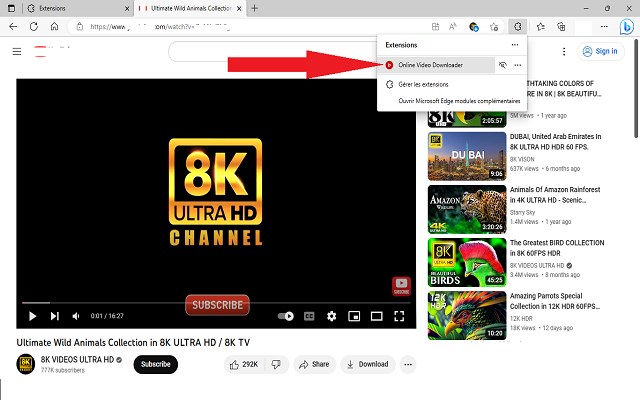The width and height of the screenshot is (640, 400).
Task: View site info lock icon in address bar
Action: click(x=80, y=27)
